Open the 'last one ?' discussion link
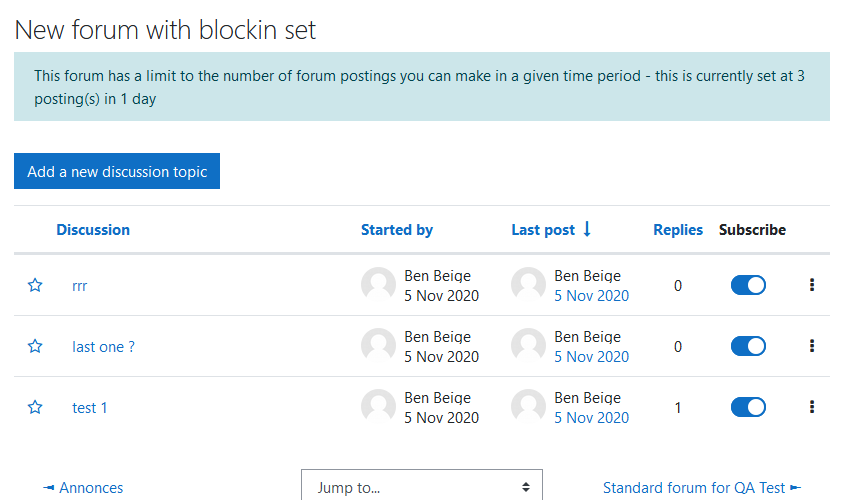The width and height of the screenshot is (842, 500). point(104,347)
